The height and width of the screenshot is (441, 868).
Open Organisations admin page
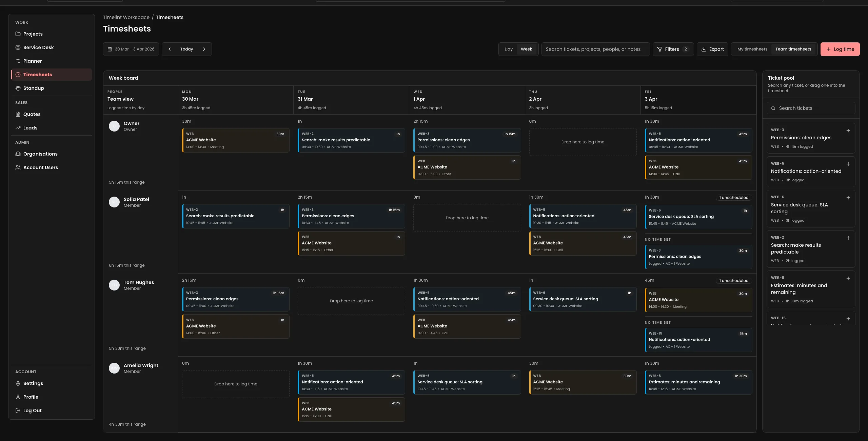52,154
